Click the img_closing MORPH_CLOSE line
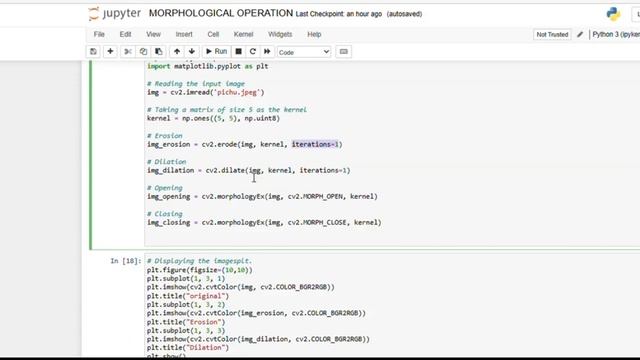 tap(264, 222)
